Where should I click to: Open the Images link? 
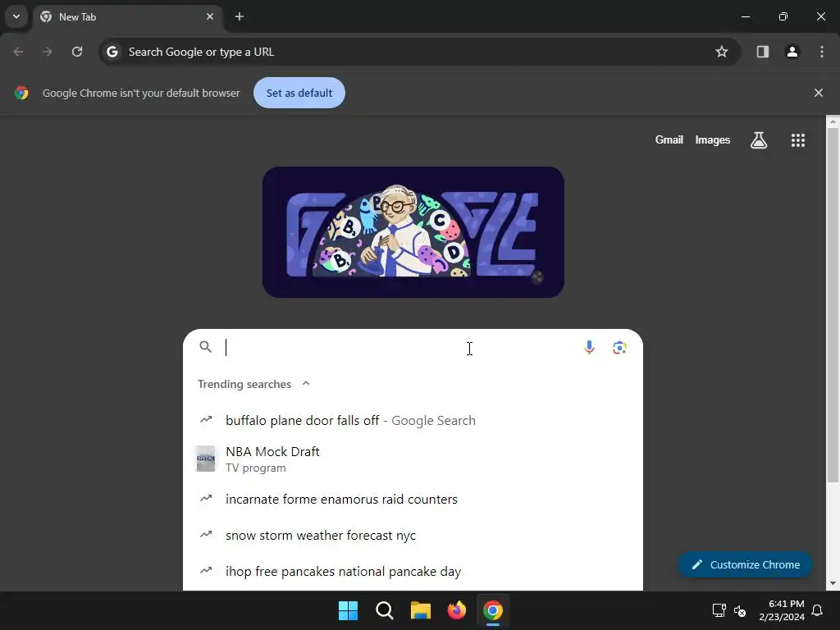point(713,139)
